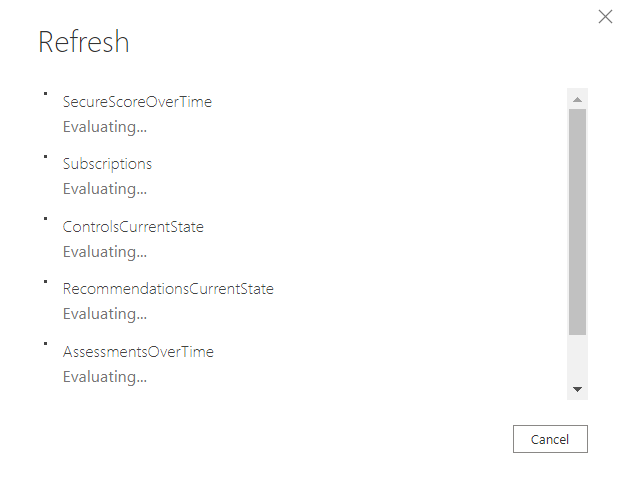Click the scrollbar up arrow

point(577,99)
